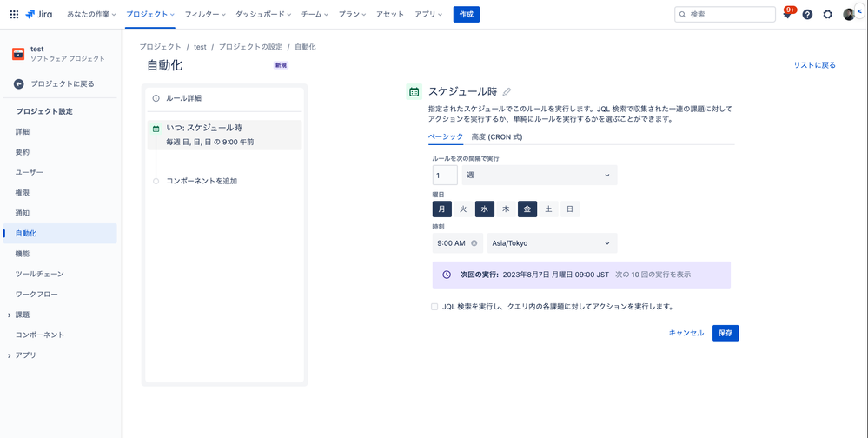
Task: Click the info icon next to ルール詳細
Action: 156,98
